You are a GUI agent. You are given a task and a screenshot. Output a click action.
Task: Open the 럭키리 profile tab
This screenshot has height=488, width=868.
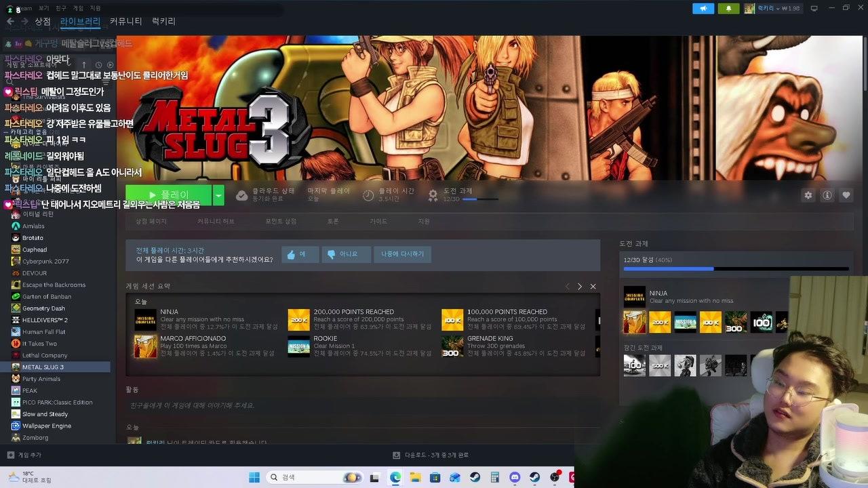point(163,21)
